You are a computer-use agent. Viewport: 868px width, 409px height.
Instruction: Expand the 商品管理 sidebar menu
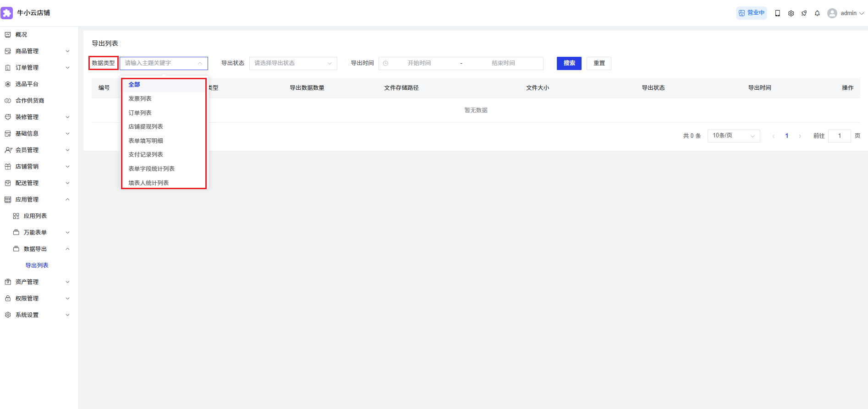tap(37, 51)
